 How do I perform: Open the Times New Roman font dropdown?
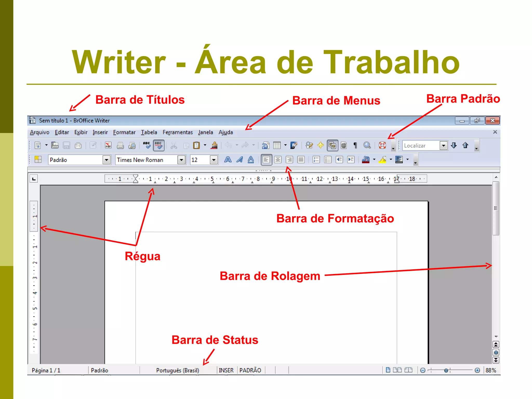(x=182, y=160)
